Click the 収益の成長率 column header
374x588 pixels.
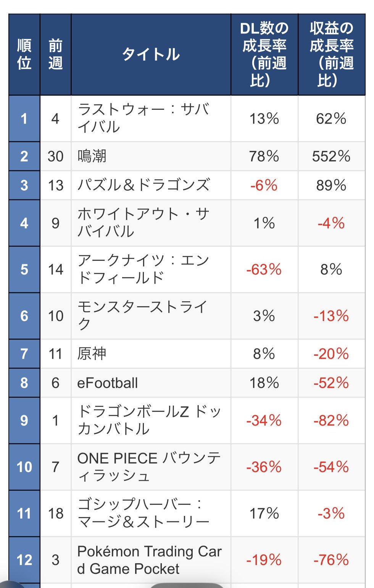[x=331, y=54]
